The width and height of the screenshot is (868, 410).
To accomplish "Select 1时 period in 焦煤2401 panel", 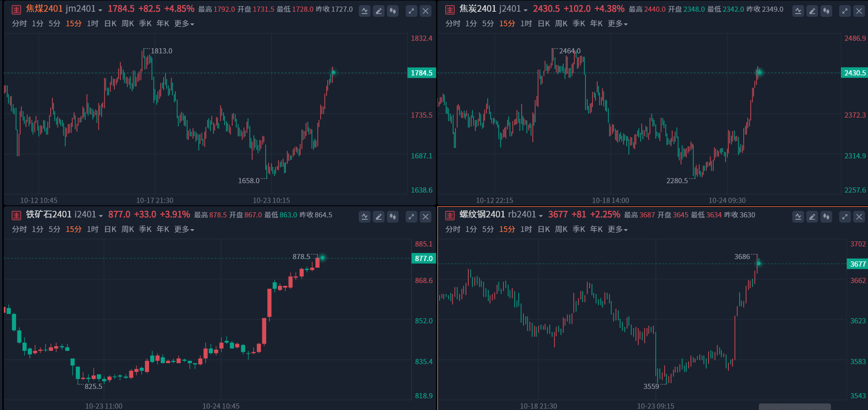I will (92, 23).
